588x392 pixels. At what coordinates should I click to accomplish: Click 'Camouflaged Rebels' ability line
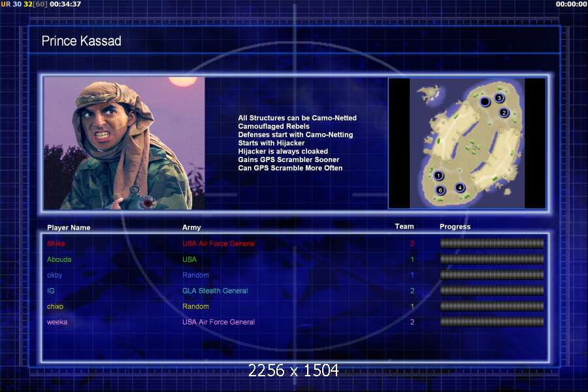point(274,126)
